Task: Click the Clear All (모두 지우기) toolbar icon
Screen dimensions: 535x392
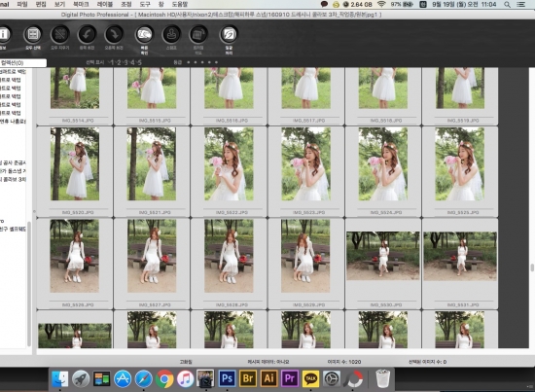Action: pyautogui.click(x=59, y=34)
